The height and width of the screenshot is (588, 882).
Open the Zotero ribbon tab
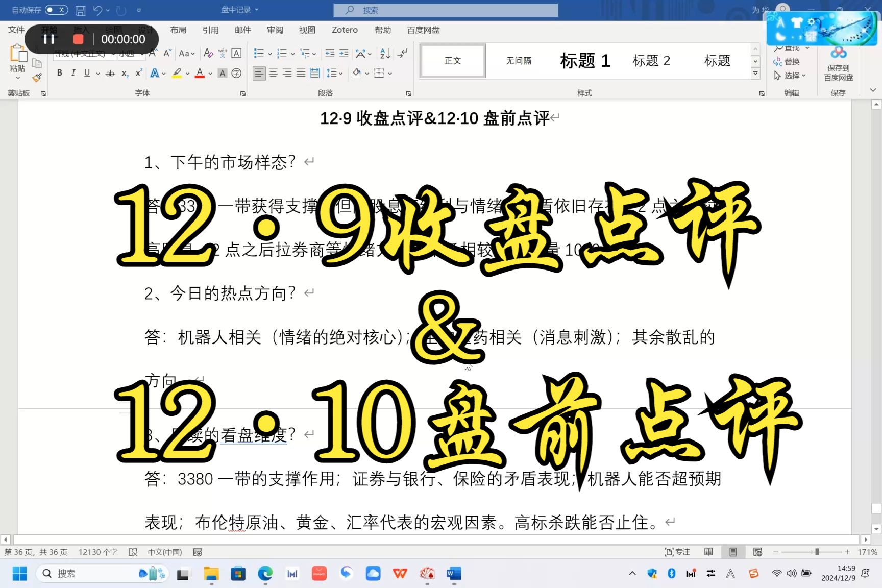345,30
